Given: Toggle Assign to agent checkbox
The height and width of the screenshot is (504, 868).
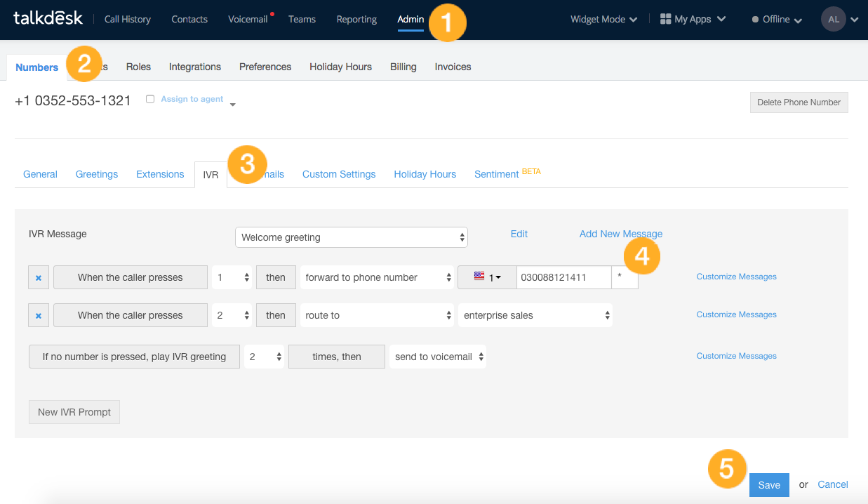Looking at the screenshot, I should (x=150, y=99).
